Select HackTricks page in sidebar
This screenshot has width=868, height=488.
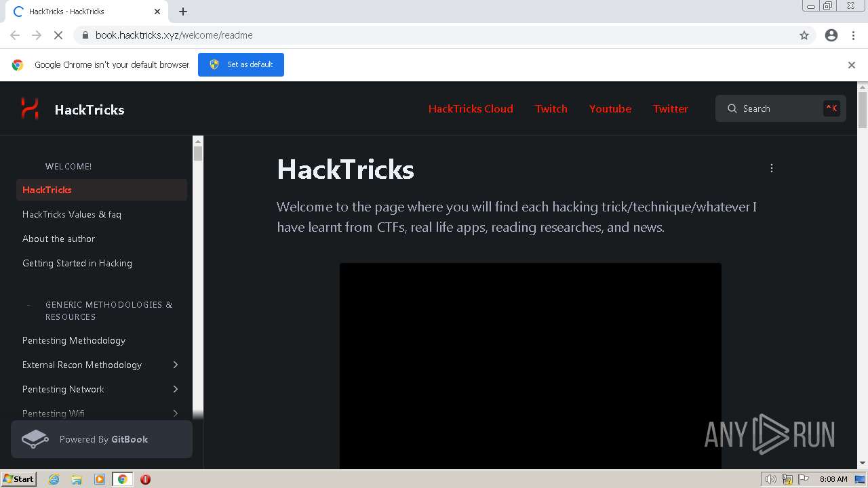102,190
